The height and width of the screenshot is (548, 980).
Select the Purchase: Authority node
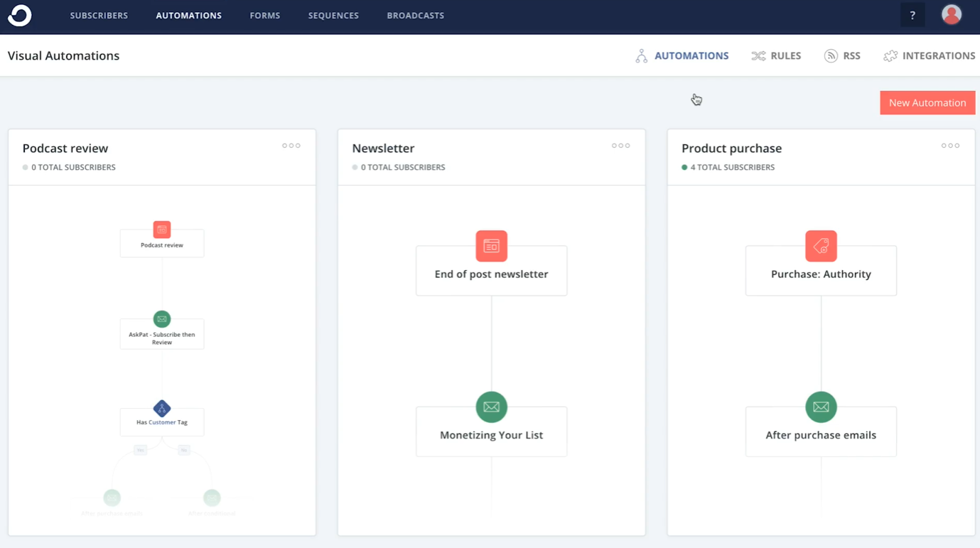pyautogui.click(x=821, y=271)
